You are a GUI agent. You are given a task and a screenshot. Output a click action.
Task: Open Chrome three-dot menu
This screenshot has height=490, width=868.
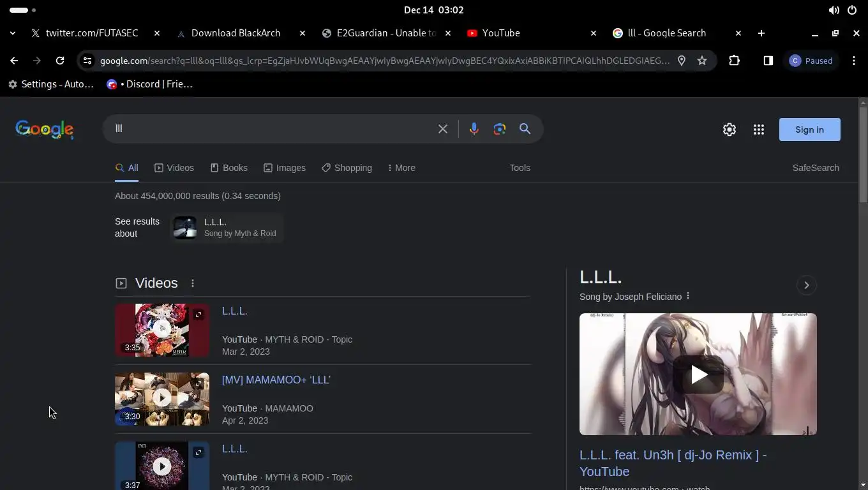854,61
